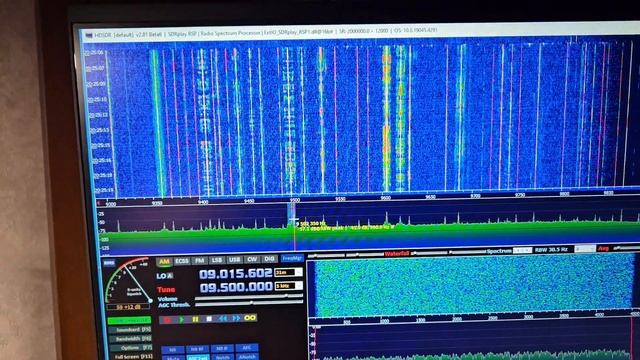Toggle the Mute button
Viewport: 640px width, 360px height.
click(173, 358)
